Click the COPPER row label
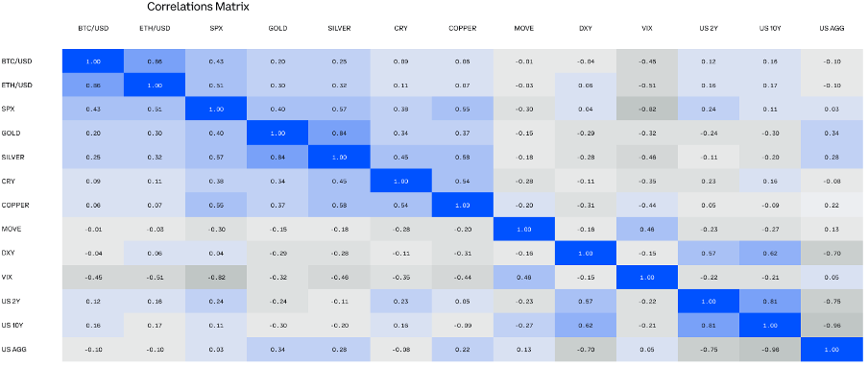Image resolution: width=868 pixels, height=367 pixels. coord(13,206)
